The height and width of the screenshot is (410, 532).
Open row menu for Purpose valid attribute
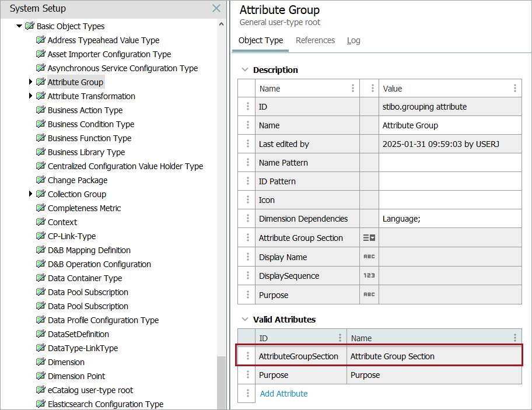click(x=248, y=375)
